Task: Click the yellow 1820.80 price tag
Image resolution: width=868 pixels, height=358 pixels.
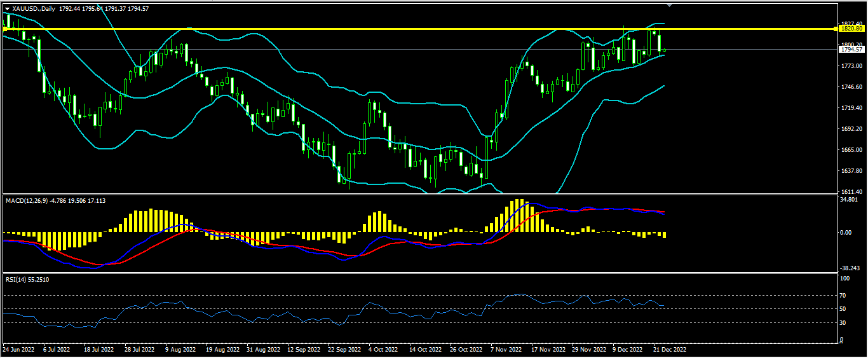Action: click(851, 29)
